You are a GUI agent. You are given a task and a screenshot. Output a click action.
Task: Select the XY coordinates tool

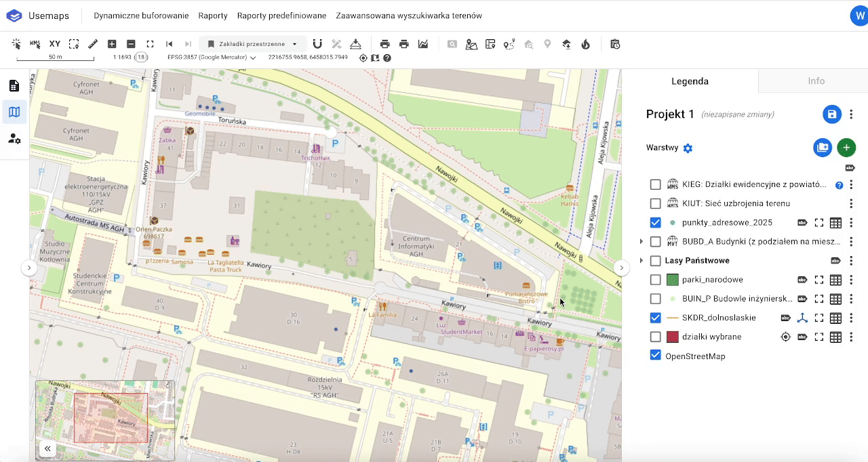55,44
